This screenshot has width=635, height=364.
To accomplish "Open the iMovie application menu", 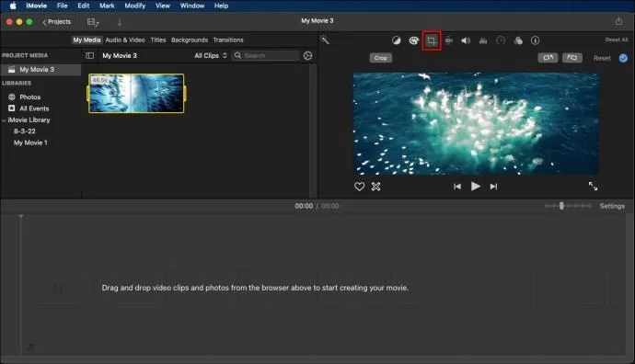I will 36,6.
